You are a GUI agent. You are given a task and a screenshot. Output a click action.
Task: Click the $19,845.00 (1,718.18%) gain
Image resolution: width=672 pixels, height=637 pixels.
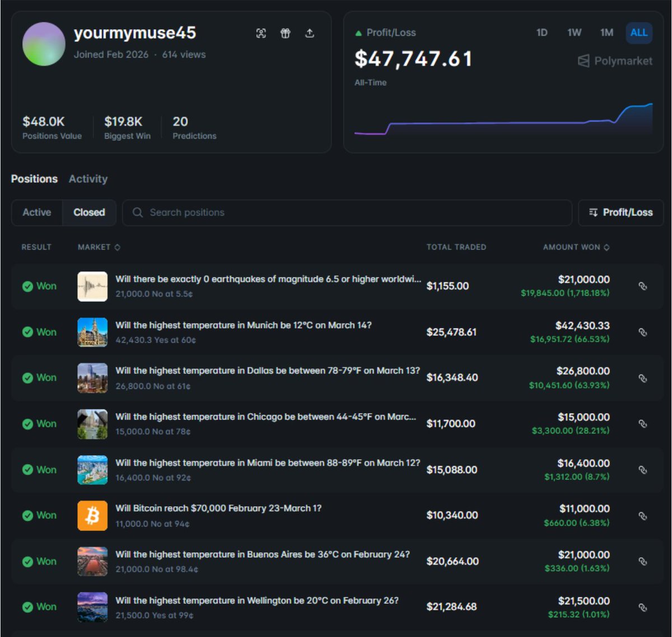pos(565,293)
